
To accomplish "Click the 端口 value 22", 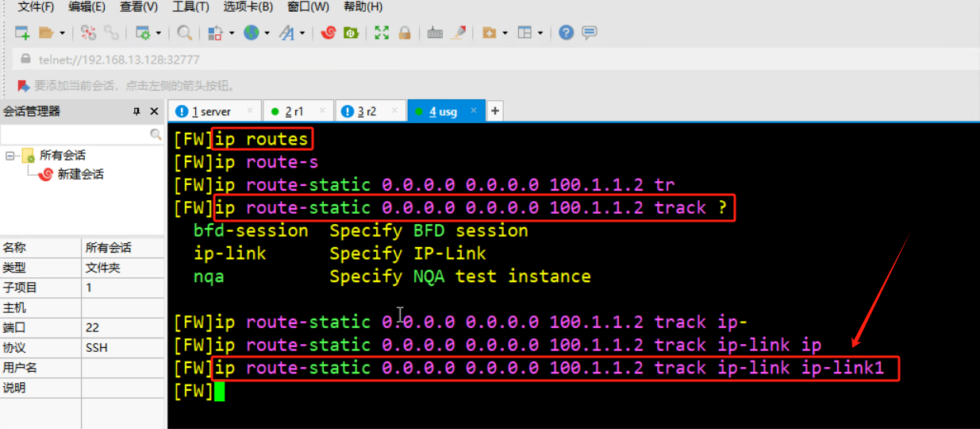I will pyautogui.click(x=93, y=327).
